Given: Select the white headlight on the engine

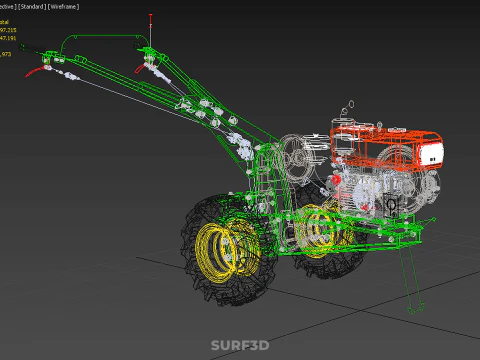Looking at the screenshot, I should point(432,154).
